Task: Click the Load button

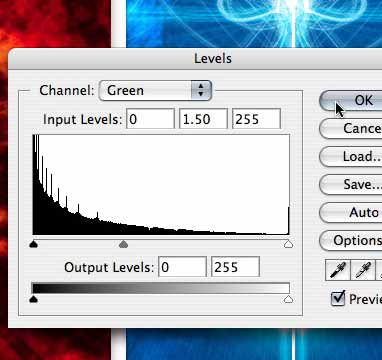Action: (x=351, y=156)
